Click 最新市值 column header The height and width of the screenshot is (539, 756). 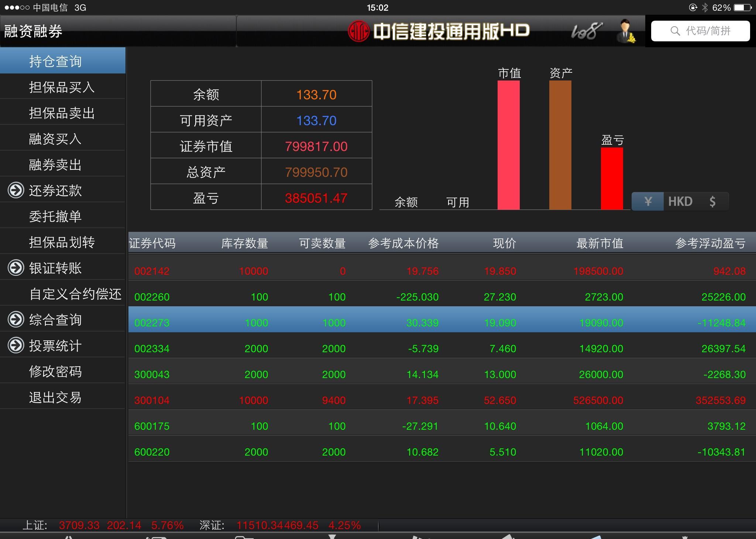coord(600,243)
